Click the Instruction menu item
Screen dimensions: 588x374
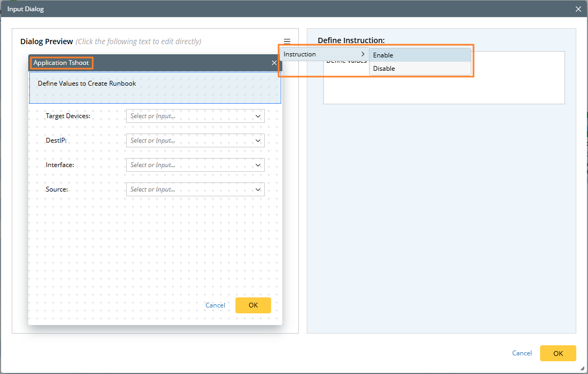324,54
